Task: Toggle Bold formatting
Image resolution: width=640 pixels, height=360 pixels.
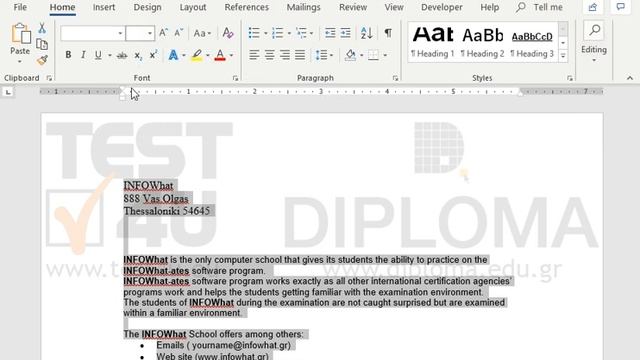Action: pos(68,55)
